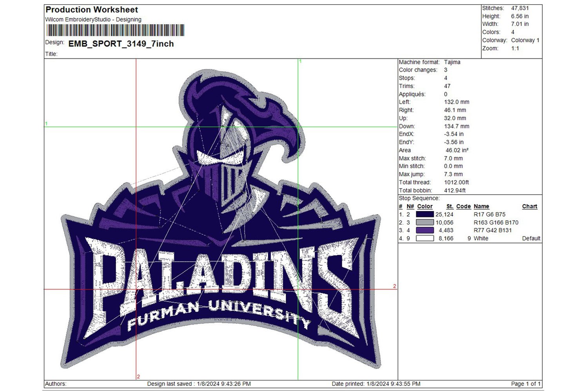Click the Max stitch value "7.0 mm"

point(454,159)
